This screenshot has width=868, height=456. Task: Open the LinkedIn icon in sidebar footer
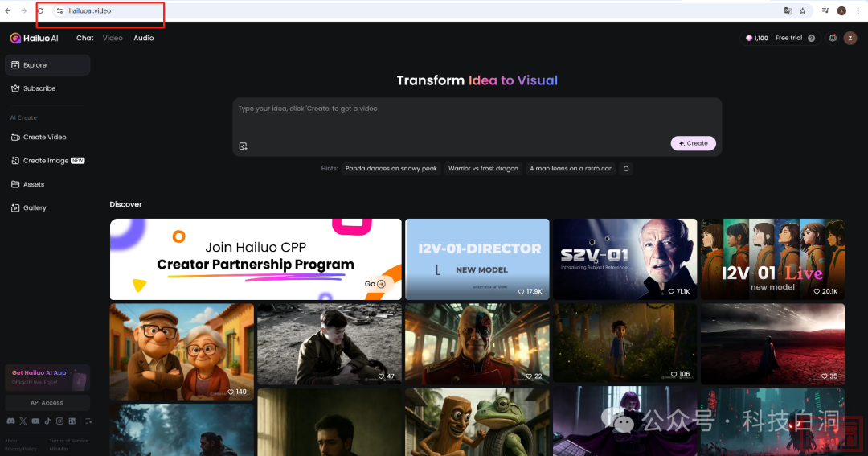coord(72,421)
